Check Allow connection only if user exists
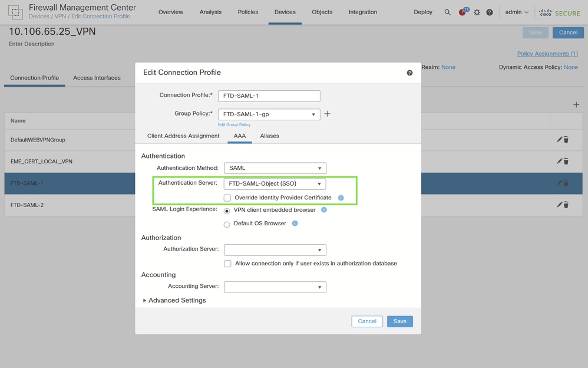 227,264
